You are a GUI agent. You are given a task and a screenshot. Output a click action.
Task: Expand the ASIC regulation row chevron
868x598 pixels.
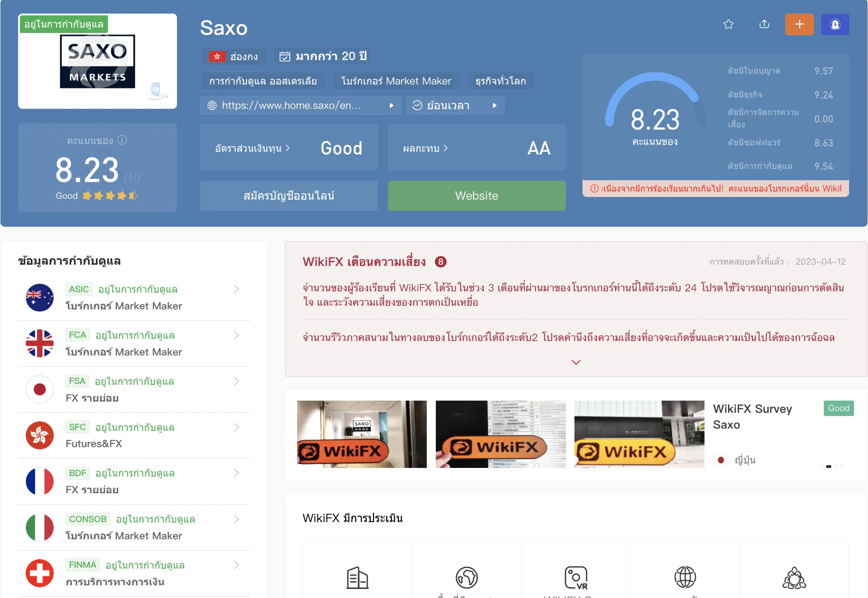click(x=236, y=289)
